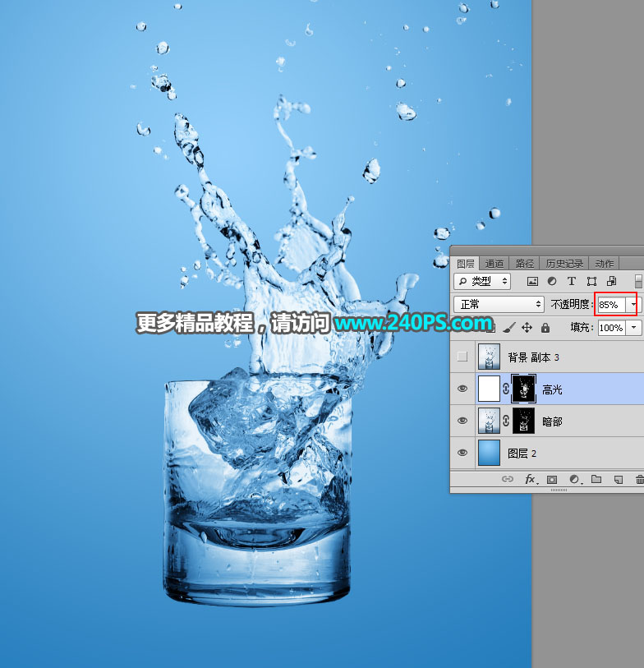Filter layers by type (T) icon
The width and height of the screenshot is (644, 668).
coord(572,281)
